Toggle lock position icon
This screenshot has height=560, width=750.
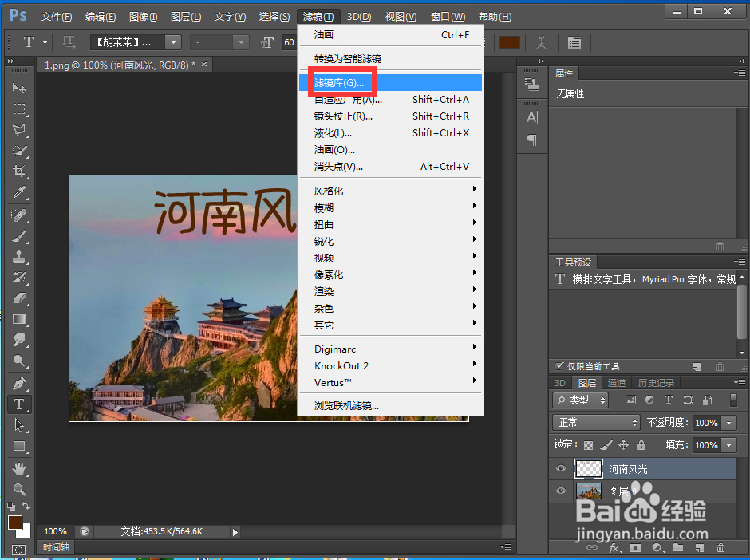click(624, 445)
